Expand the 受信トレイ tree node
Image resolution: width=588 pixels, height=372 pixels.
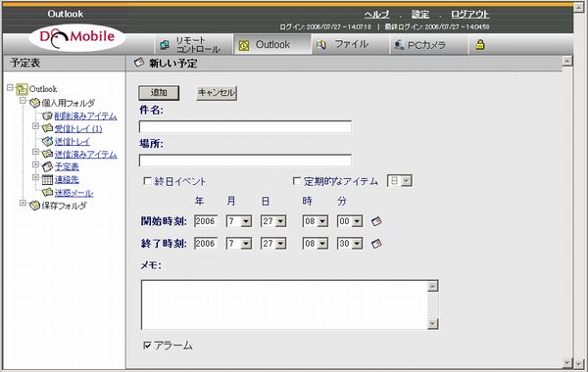coord(35,126)
